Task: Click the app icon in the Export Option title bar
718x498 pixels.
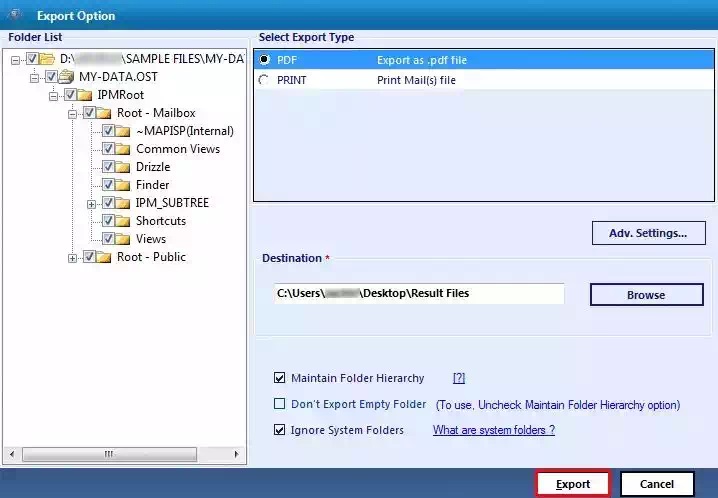Action: click(x=14, y=14)
